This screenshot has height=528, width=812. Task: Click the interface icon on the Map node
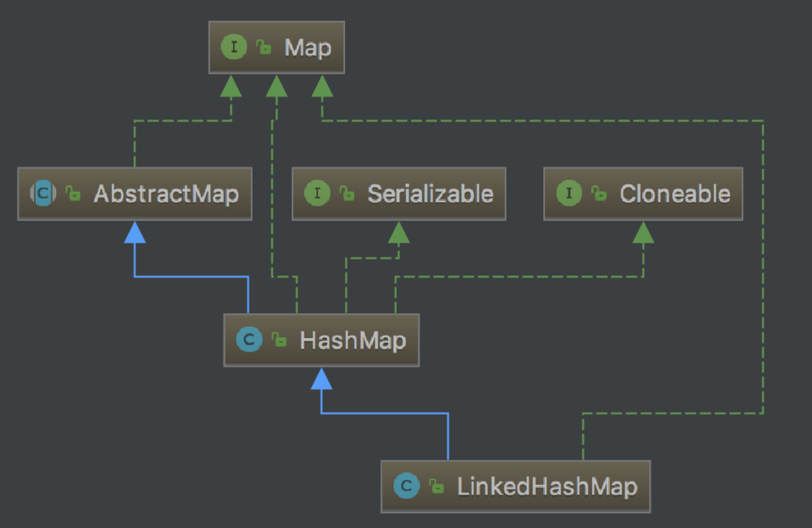(x=234, y=47)
